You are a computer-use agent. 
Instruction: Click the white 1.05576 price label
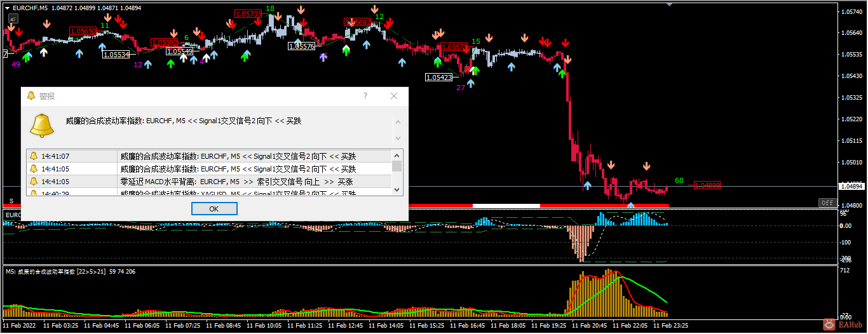(x=301, y=46)
